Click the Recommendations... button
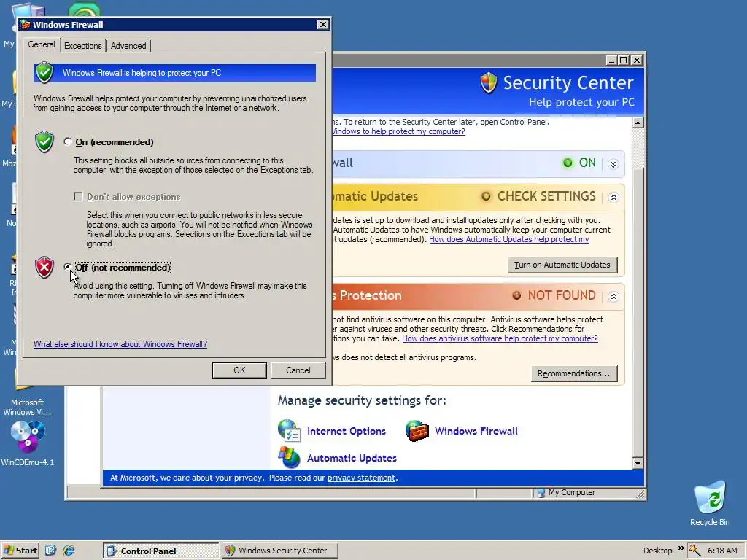 click(x=573, y=373)
